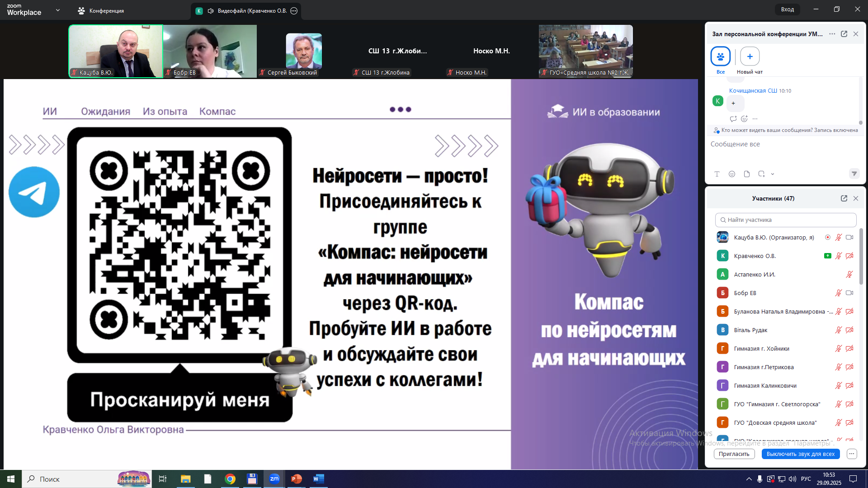Add a reaction to the Кочищанская СШ message
The width and height of the screenshot is (868, 488).
click(744, 119)
